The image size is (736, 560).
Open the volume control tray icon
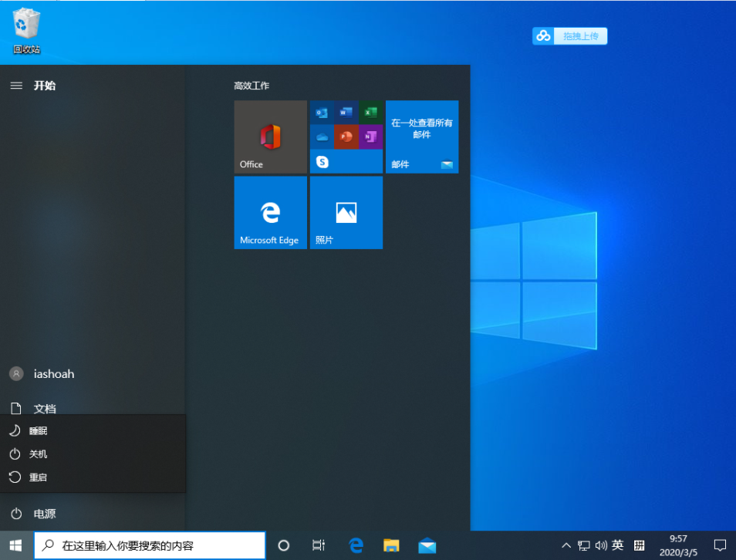pos(601,545)
